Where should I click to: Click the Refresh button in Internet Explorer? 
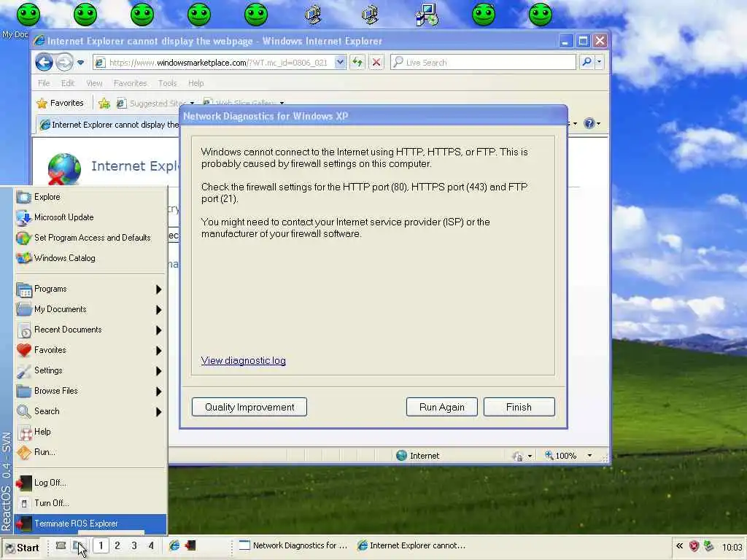357,63
